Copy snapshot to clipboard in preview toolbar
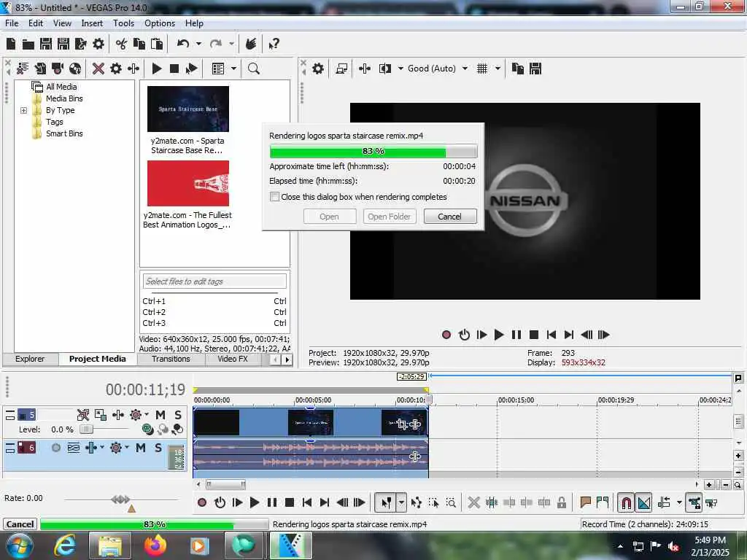This screenshot has height=560, width=747. (517, 69)
